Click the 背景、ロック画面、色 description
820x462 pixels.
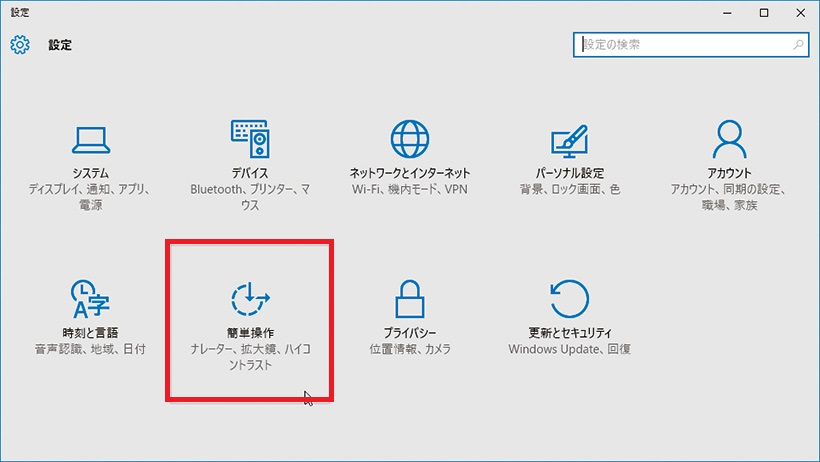coord(570,189)
